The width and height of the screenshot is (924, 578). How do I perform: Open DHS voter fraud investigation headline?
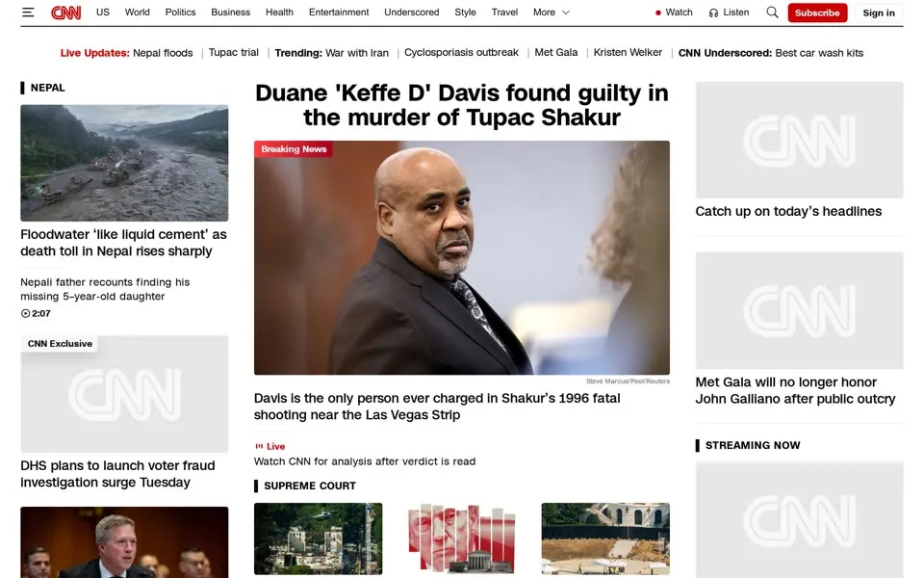[x=117, y=474]
